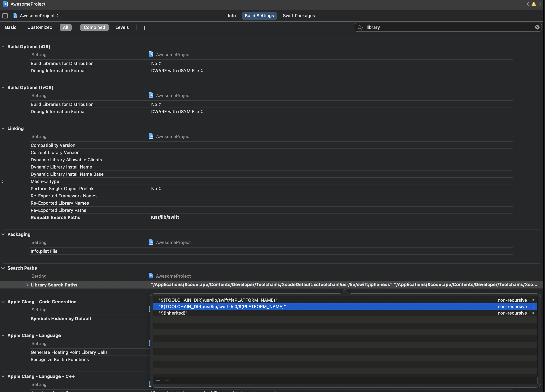Image resolution: width=545 pixels, height=392 pixels.
Task: Click the left arrow navigation icon
Action: point(528,4)
